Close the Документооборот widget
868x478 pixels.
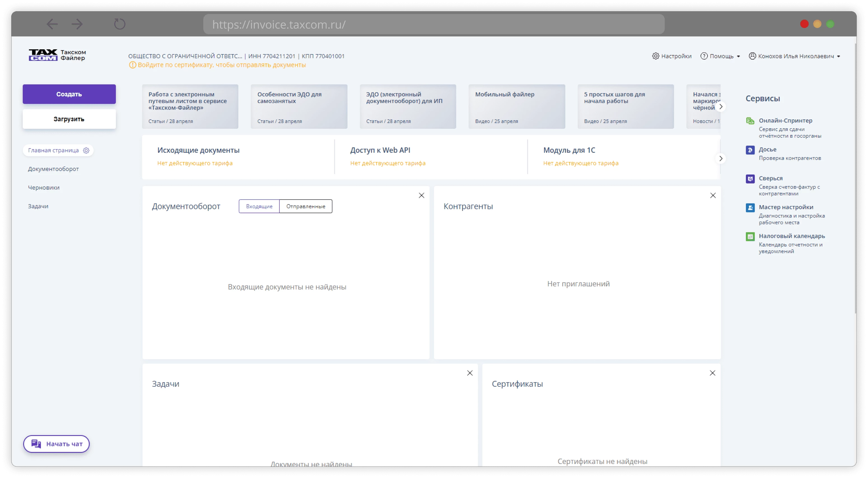(421, 196)
